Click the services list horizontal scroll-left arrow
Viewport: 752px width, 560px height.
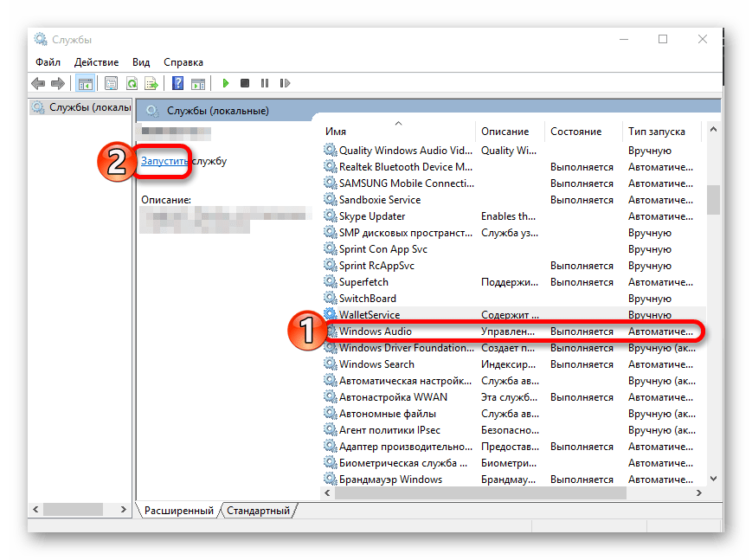click(x=328, y=492)
